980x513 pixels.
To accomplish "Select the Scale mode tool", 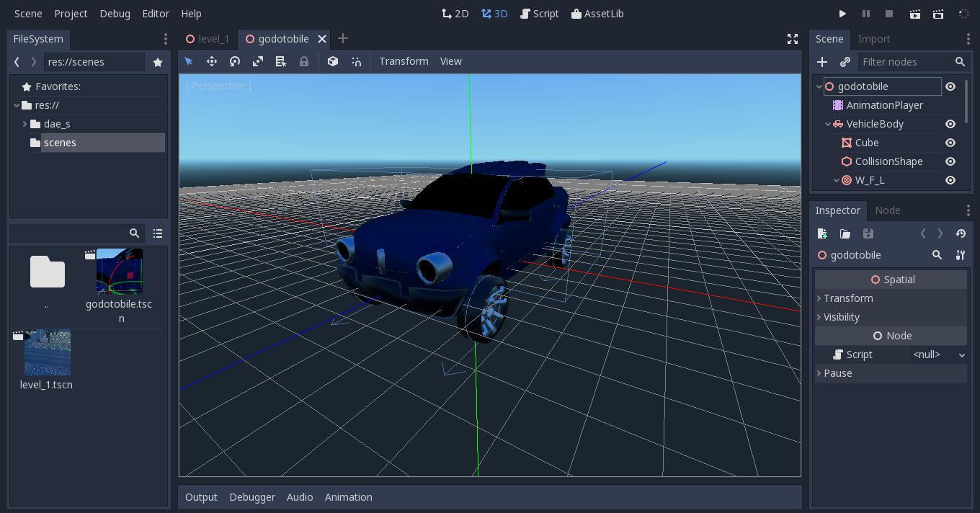I will [x=258, y=61].
